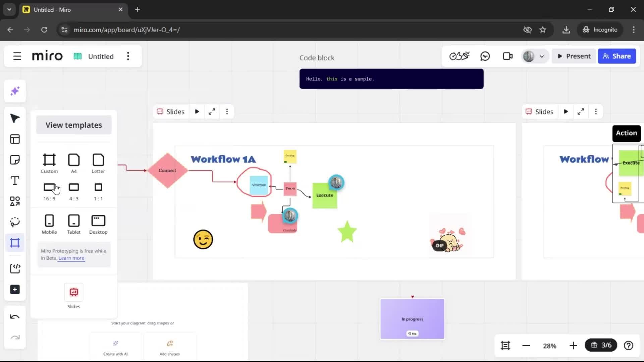Undo the last action
Image resolution: width=644 pixels, height=362 pixels.
pos(15,317)
